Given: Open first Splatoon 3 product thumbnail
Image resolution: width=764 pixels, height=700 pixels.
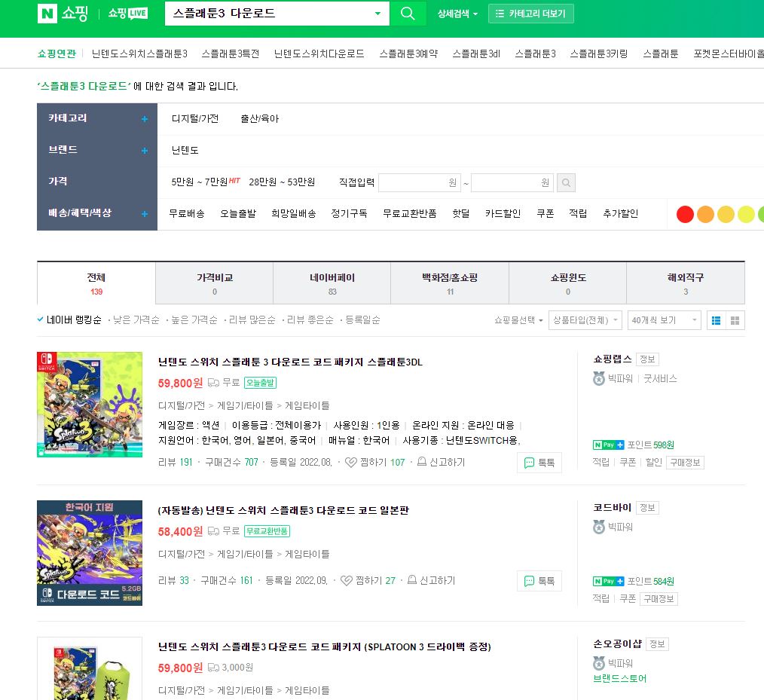Looking at the screenshot, I should [x=90, y=405].
